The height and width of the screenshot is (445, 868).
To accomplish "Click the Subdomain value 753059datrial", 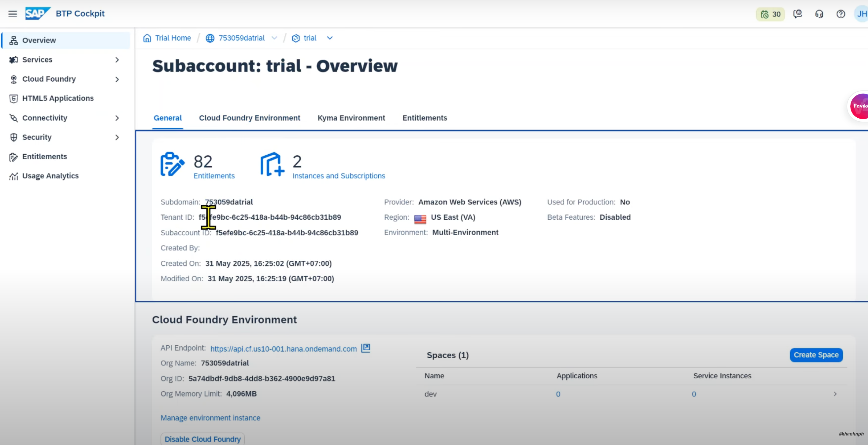I will point(229,202).
